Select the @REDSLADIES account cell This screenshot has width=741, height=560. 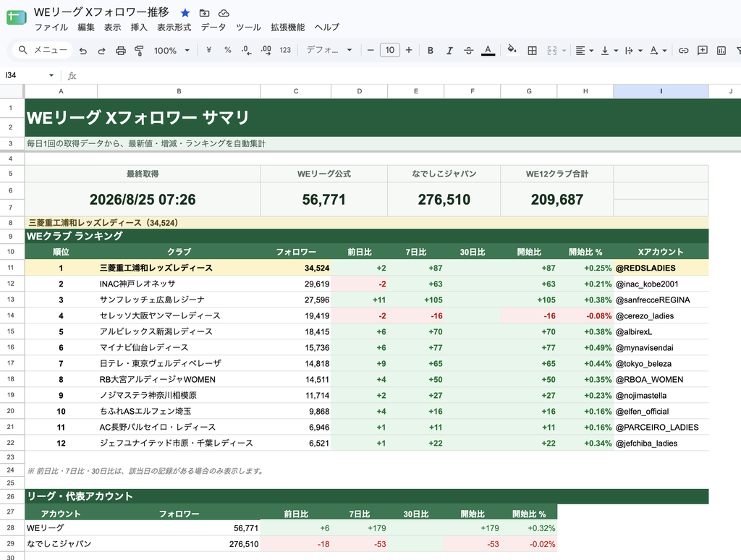click(661, 268)
